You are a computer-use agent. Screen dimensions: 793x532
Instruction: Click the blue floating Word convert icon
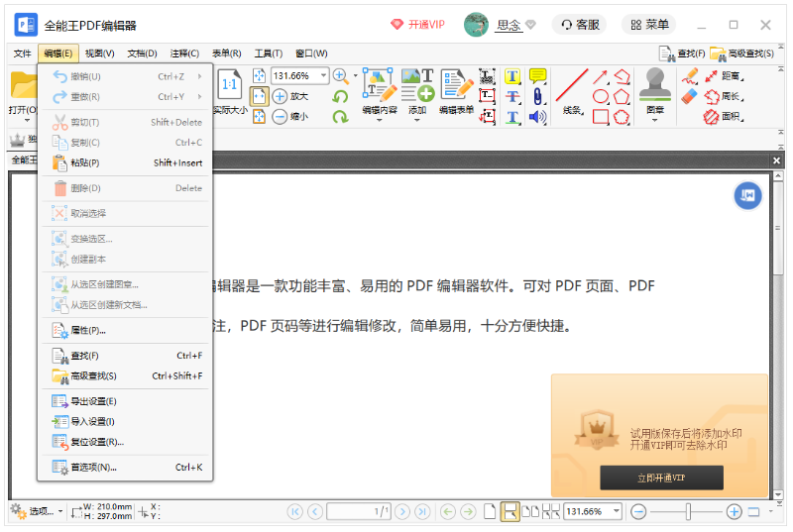coord(747,195)
